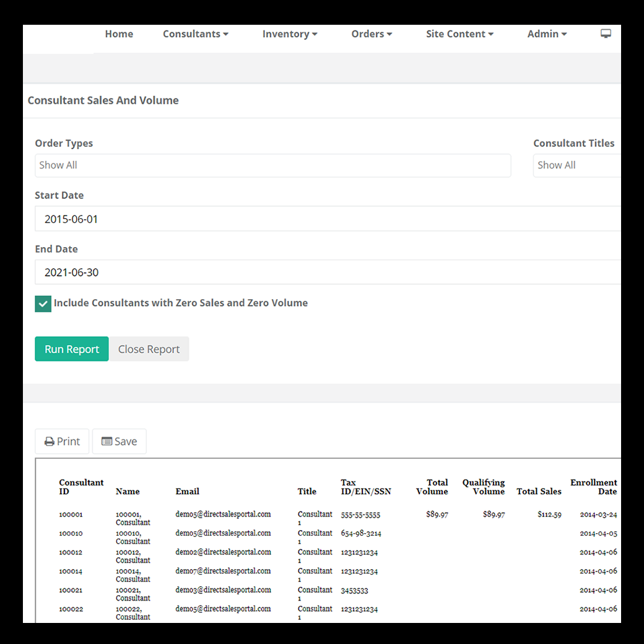Uncheck Include Consultants with Zero Sales checkbox
The height and width of the screenshot is (644, 644).
[x=43, y=303]
